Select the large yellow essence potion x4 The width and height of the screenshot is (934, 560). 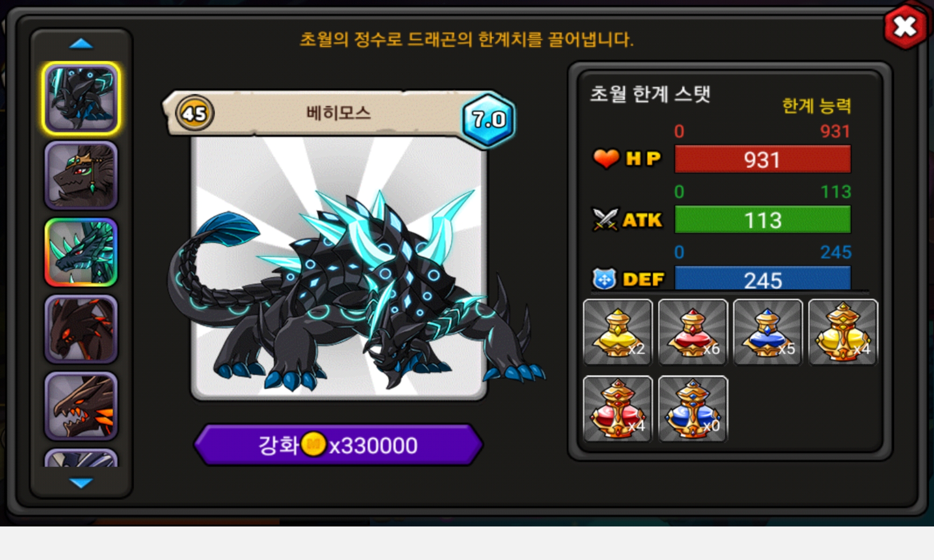pos(843,332)
